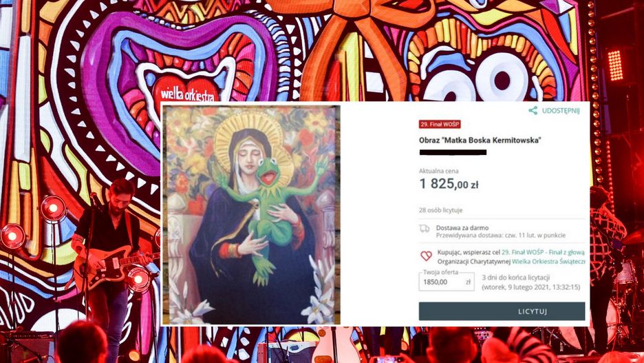Click the zł currency suffix in bid field
This screenshot has width=644, height=363.
tap(468, 282)
